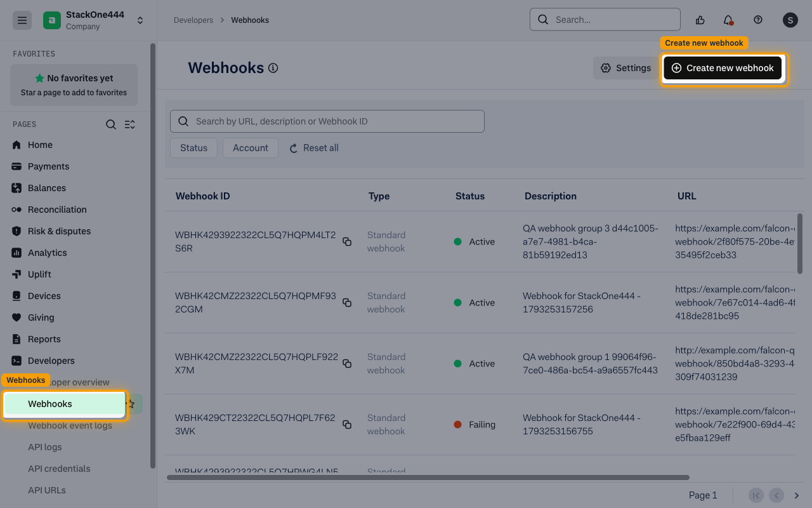Click the pages search magnifier icon

111,124
